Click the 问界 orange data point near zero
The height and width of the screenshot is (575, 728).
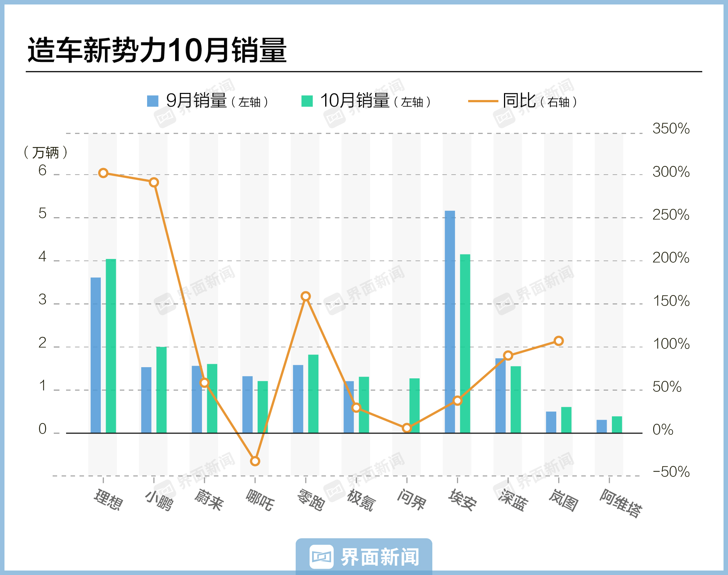[x=407, y=428]
